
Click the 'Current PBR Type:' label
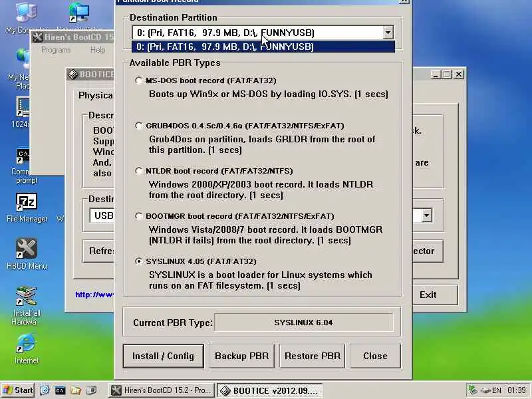click(173, 323)
